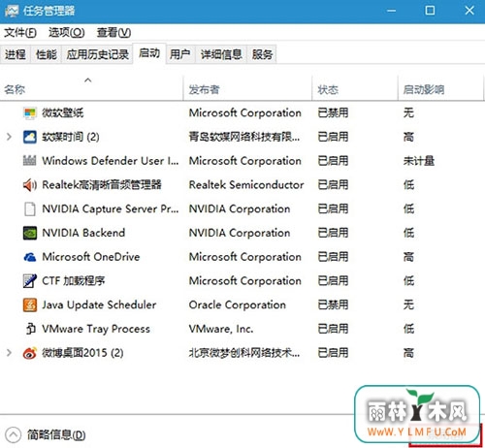Screen dimensions: 485x448
Task: Expand the 软媒时间 (2) group
Action: pyautogui.click(x=9, y=137)
